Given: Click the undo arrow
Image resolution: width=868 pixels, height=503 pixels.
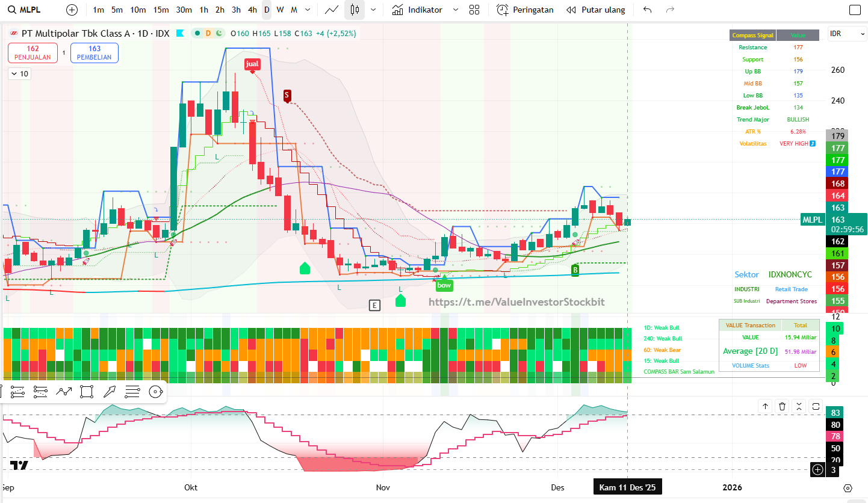Looking at the screenshot, I should tap(648, 10).
